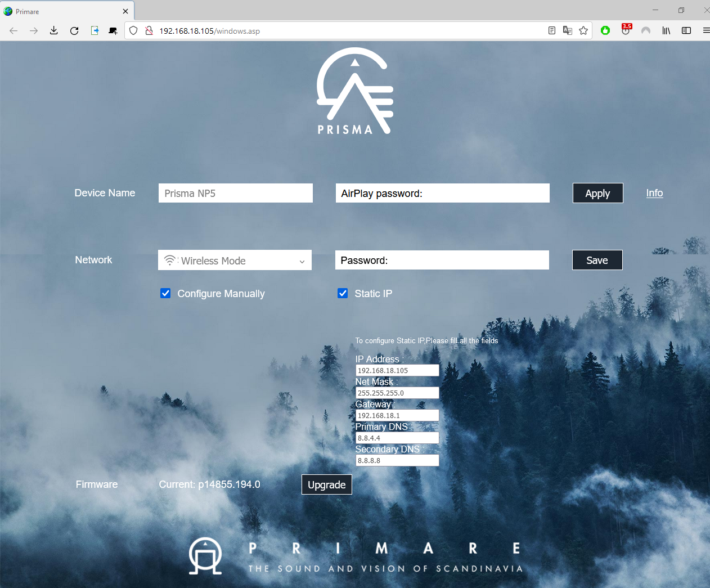Image resolution: width=710 pixels, height=588 pixels.
Task: Open the Library bookmarks icon
Action: tap(666, 30)
